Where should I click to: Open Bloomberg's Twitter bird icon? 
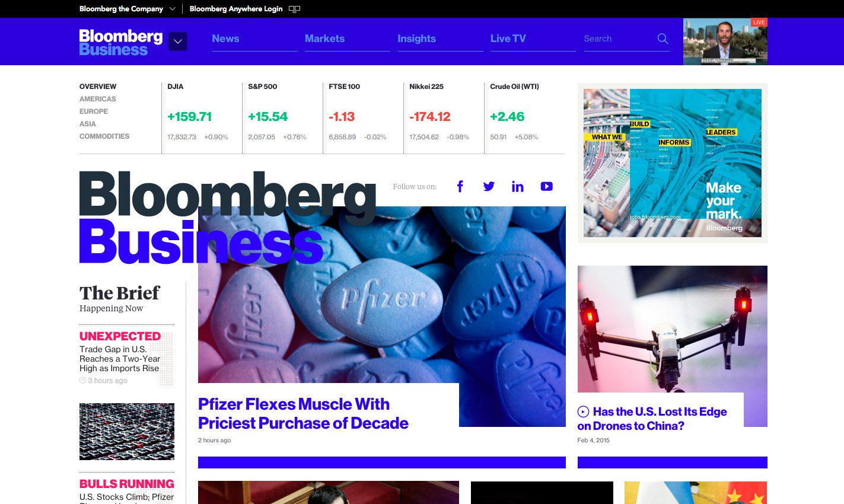pos(489,187)
